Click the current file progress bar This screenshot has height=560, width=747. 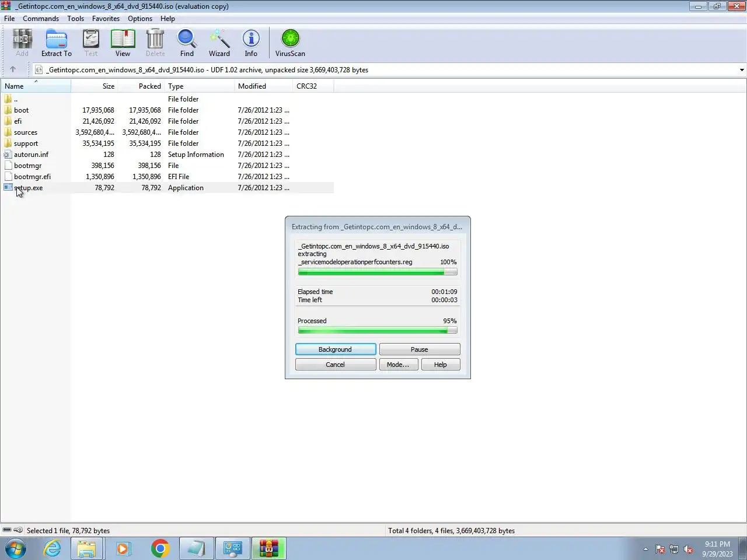378,272
